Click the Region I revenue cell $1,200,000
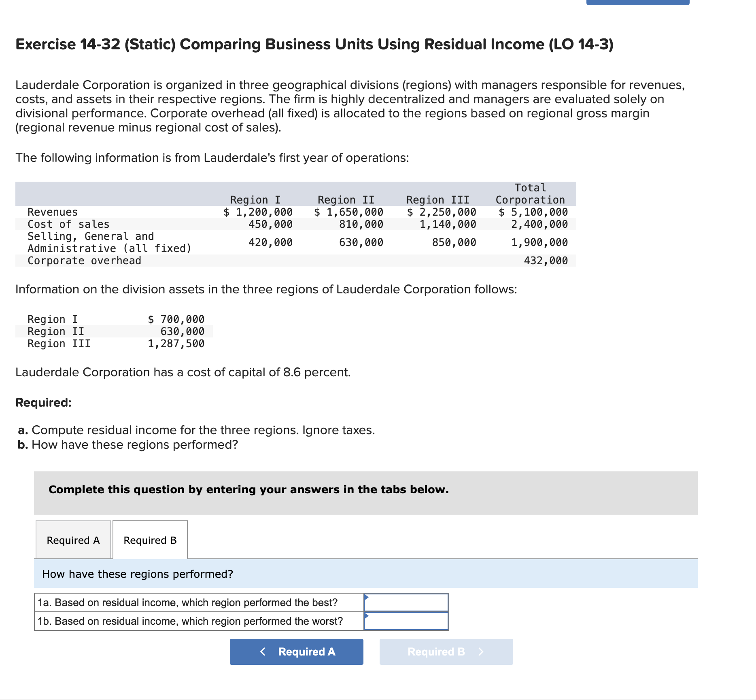Screen dimensions: 756x700 [x=258, y=212]
